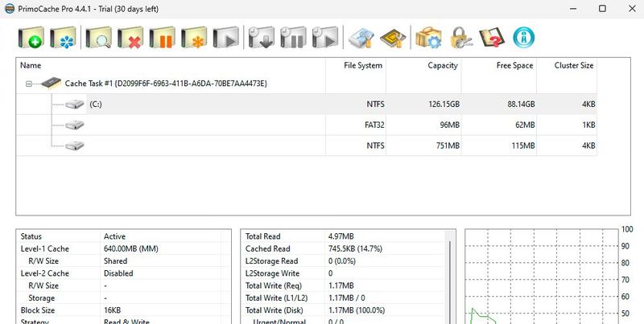This screenshot has height=324, width=644.
Task: Click the Level-1 Cache 640.00MB (MM) value
Action: 130,248
